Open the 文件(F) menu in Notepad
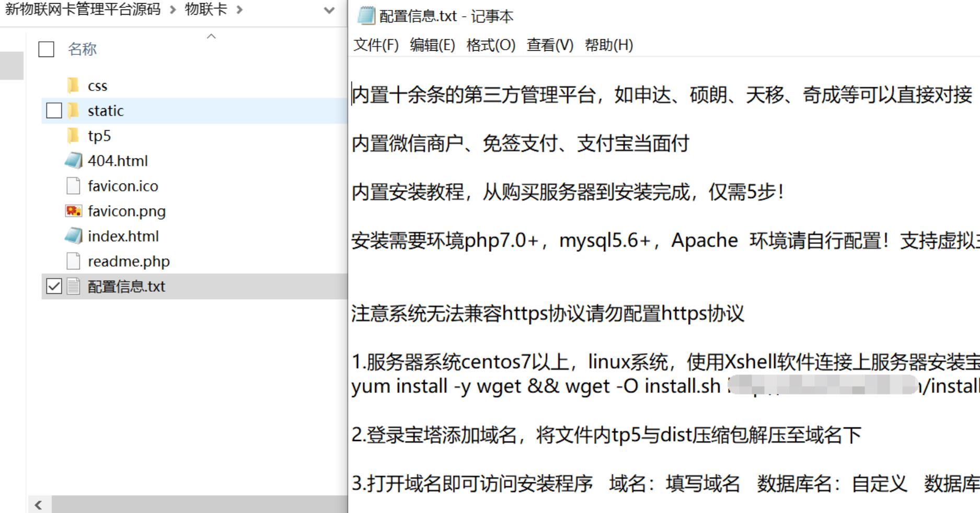Image resolution: width=980 pixels, height=513 pixels. pyautogui.click(x=376, y=45)
